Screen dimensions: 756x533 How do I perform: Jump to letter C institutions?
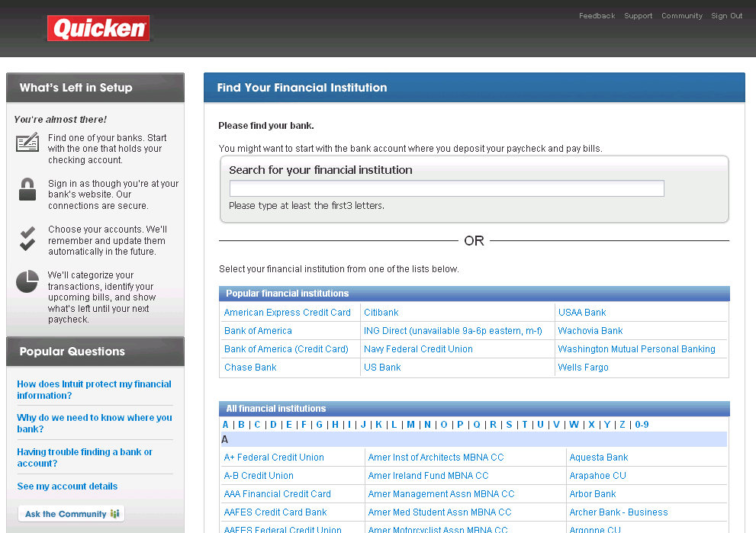coord(257,425)
